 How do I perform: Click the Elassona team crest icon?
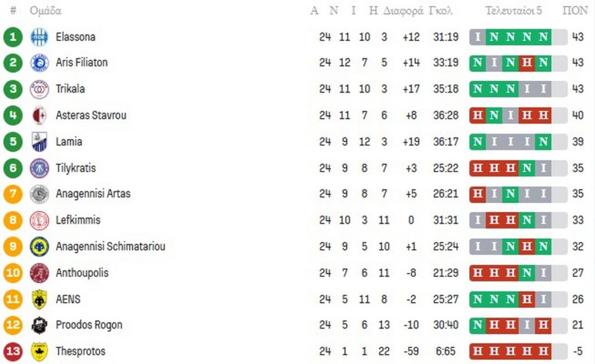[x=40, y=37]
